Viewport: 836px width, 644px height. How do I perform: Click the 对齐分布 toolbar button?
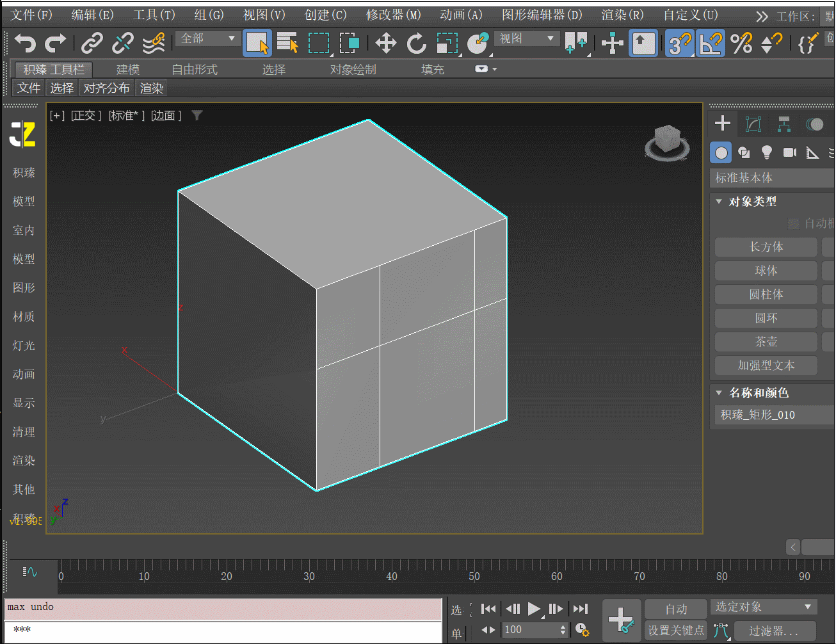[106, 88]
